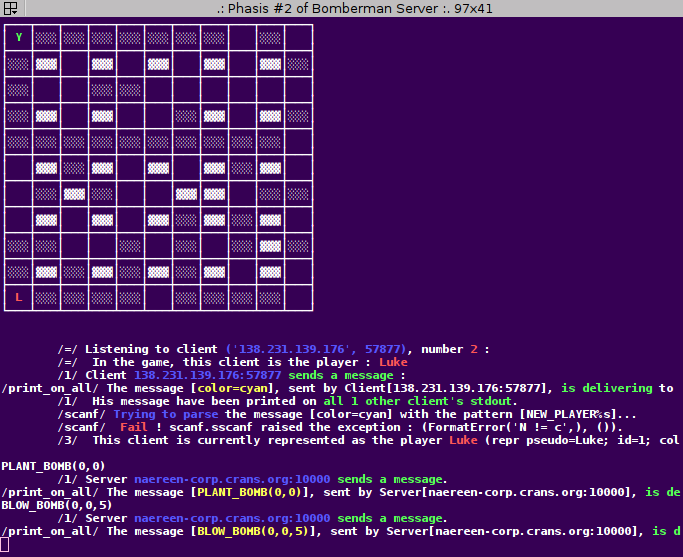683x557 pixels.
Task: Click the yellow color=cyan message text
Action: pyautogui.click(x=232, y=388)
